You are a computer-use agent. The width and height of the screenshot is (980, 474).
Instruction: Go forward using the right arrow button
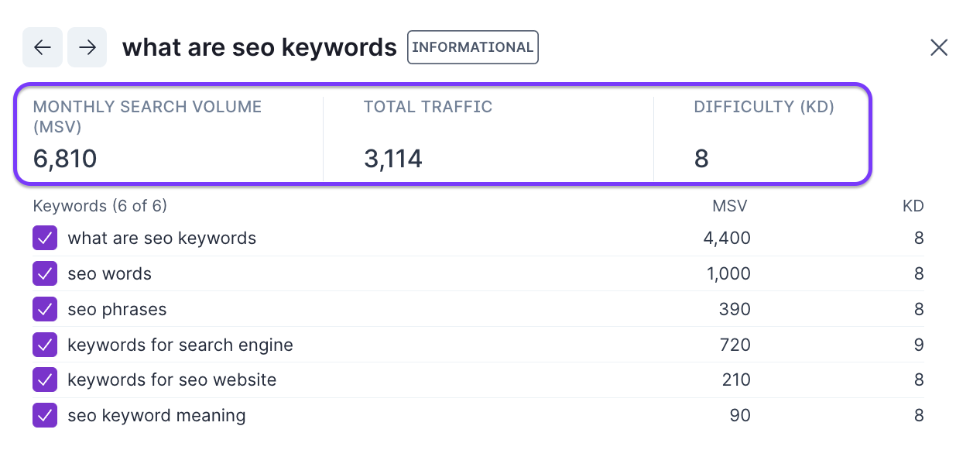[87, 47]
